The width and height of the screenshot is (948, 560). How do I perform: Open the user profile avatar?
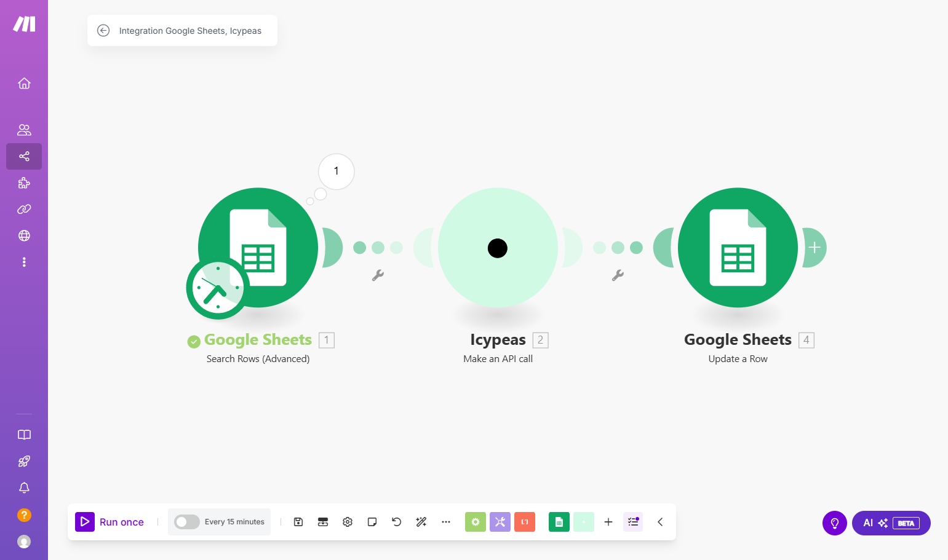24,542
